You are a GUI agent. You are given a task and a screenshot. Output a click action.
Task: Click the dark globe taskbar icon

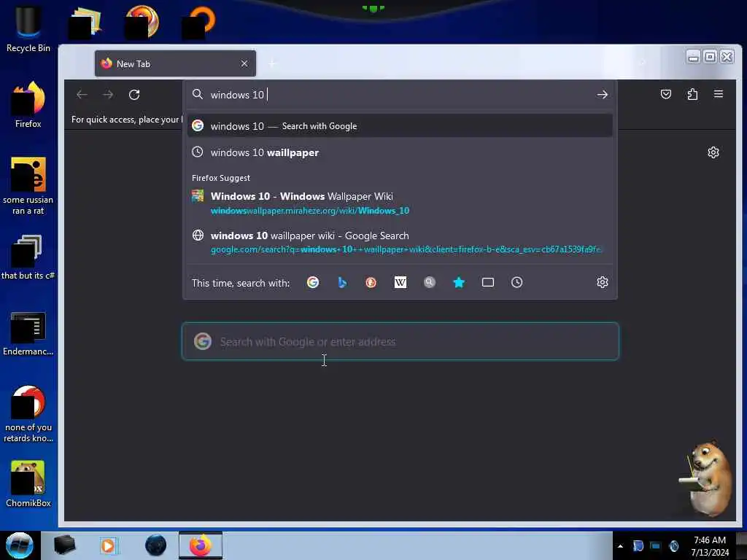155,545
